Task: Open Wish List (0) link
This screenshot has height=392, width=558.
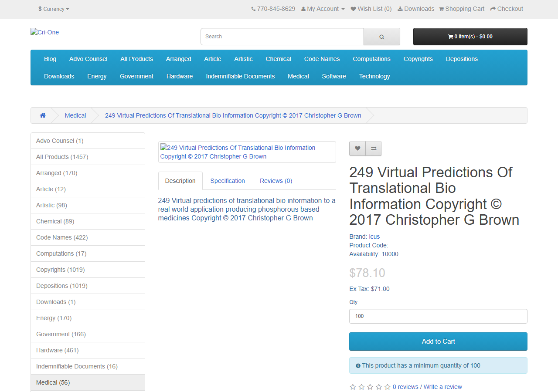Action: pyautogui.click(x=371, y=9)
